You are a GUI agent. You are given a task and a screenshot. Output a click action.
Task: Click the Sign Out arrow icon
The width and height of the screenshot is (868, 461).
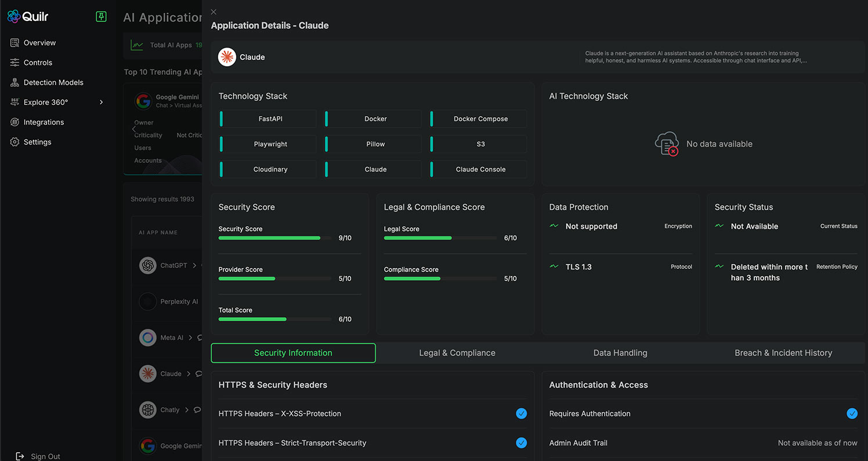20,456
